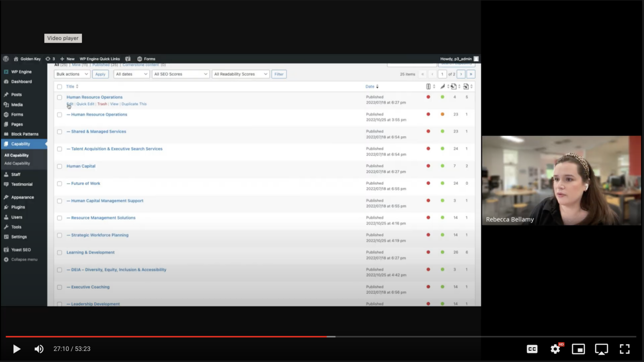This screenshot has height=362, width=644.
Task: Open the All dates dropdown
Action: click(131, 74)
